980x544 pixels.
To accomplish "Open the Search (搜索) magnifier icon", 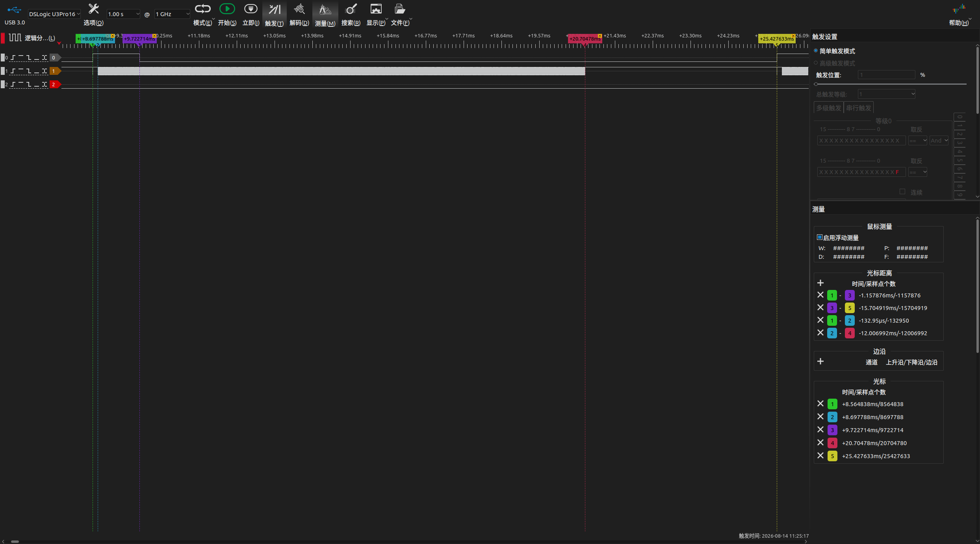I will [351, 9].
